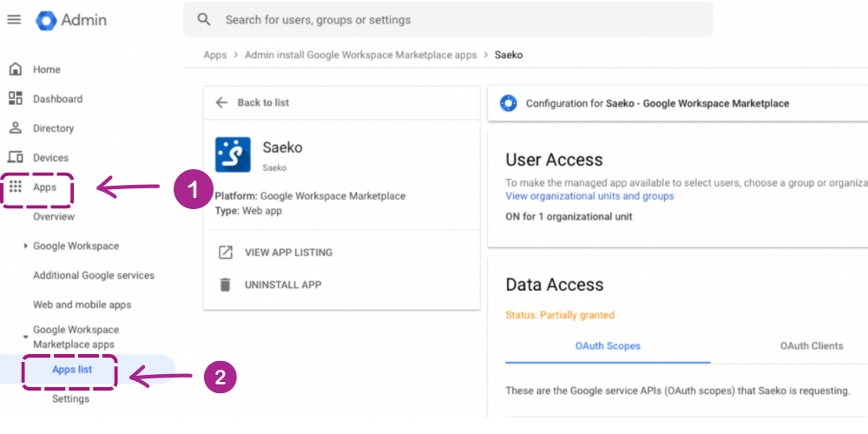Open Web and mobile apps
The image size is (868, 434).
(82, 305)
